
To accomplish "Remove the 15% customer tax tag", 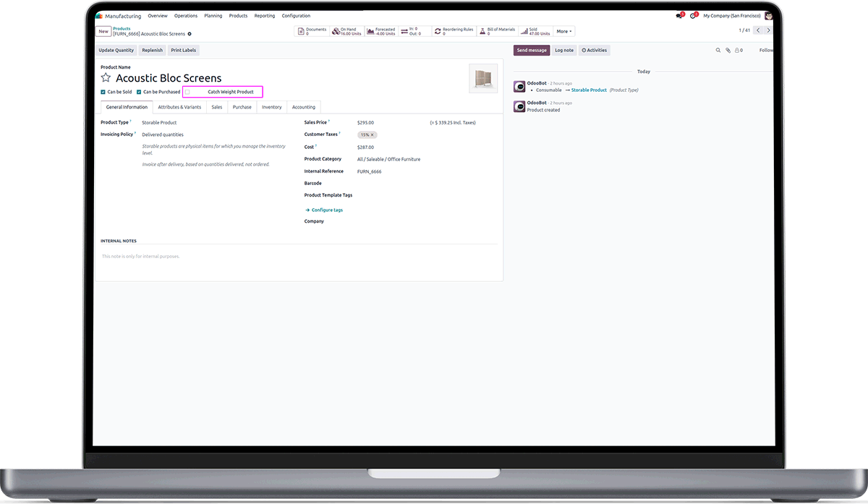I will tap(373, 135).
